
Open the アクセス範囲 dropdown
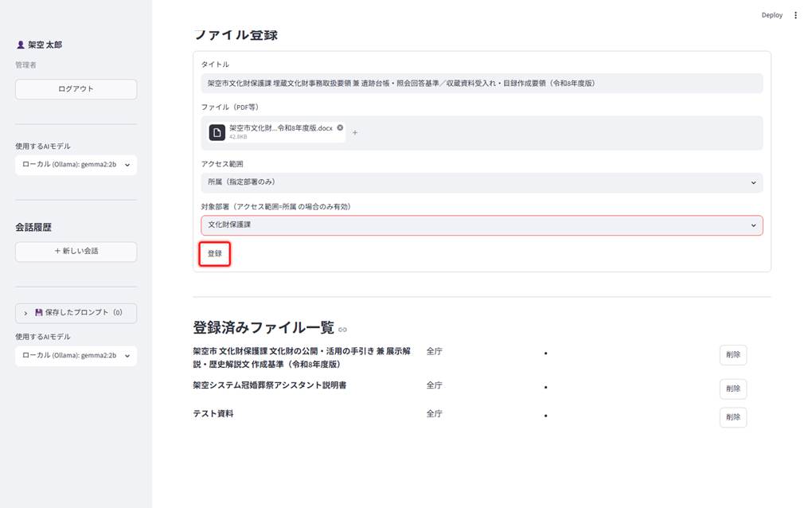click(x=482, y=182)
